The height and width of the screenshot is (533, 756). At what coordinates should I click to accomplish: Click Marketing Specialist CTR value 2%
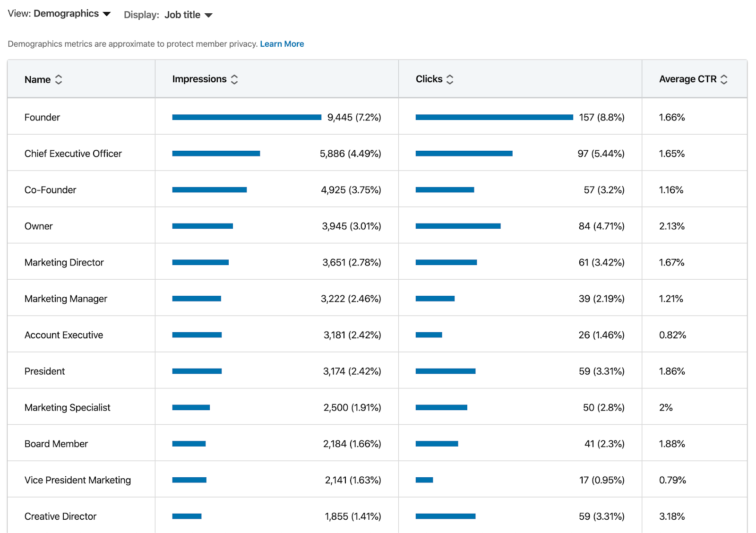click(x=666, y=407)
